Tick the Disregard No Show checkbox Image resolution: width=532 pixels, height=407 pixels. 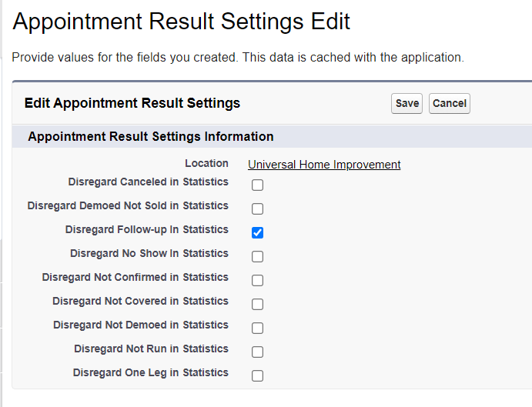(257, 256)
